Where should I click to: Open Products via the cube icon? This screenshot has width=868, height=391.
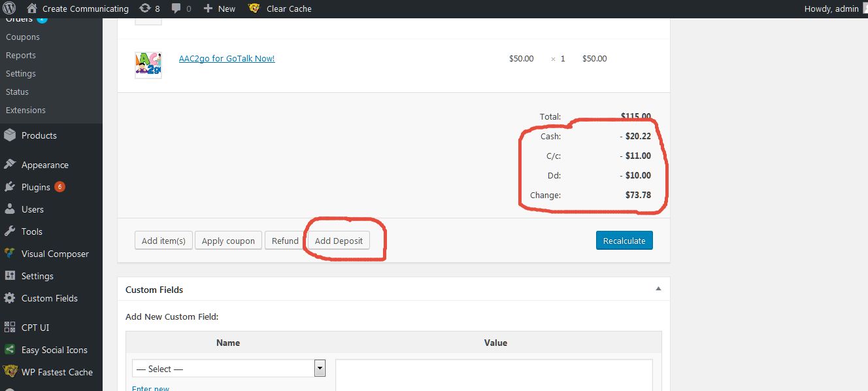9,135
